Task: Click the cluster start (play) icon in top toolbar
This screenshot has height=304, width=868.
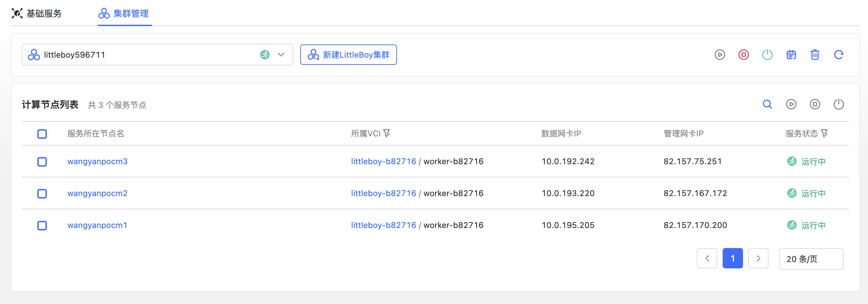Action: pos(720,55)
